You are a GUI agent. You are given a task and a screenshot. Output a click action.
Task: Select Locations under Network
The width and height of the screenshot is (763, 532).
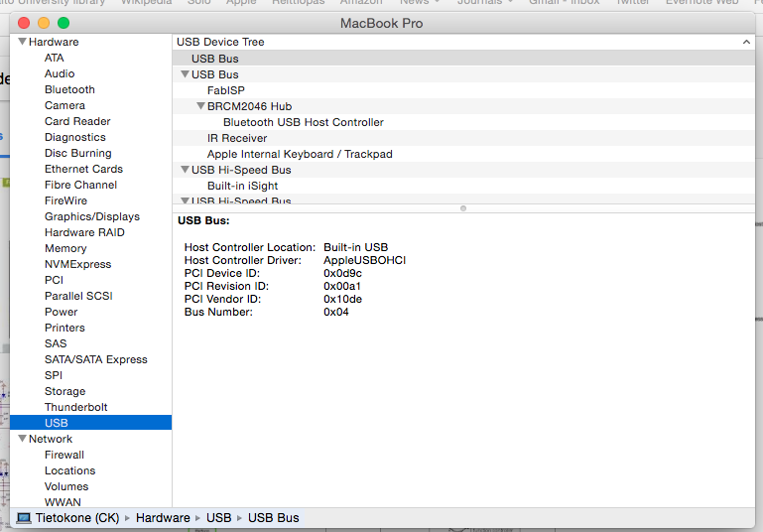(70, 470)
